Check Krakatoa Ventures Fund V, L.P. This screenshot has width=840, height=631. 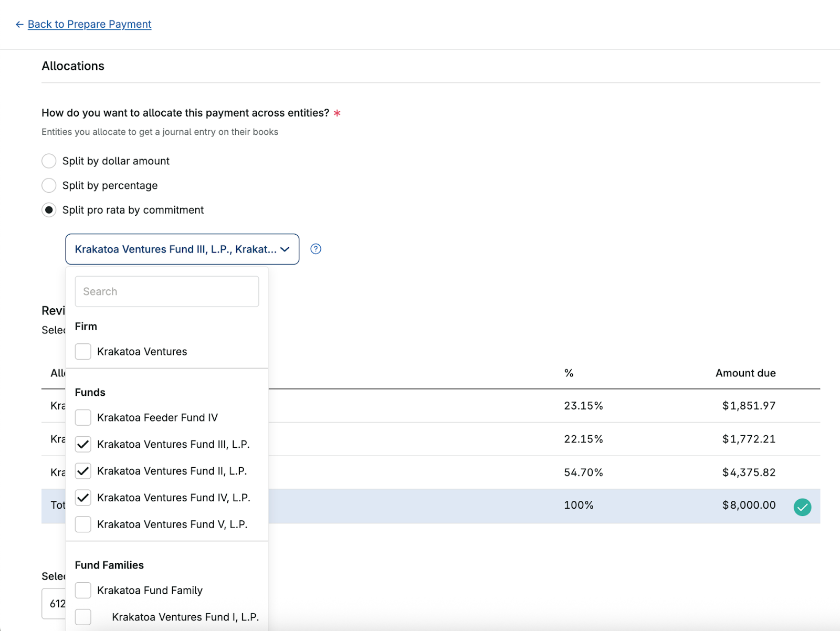(83, 524)
